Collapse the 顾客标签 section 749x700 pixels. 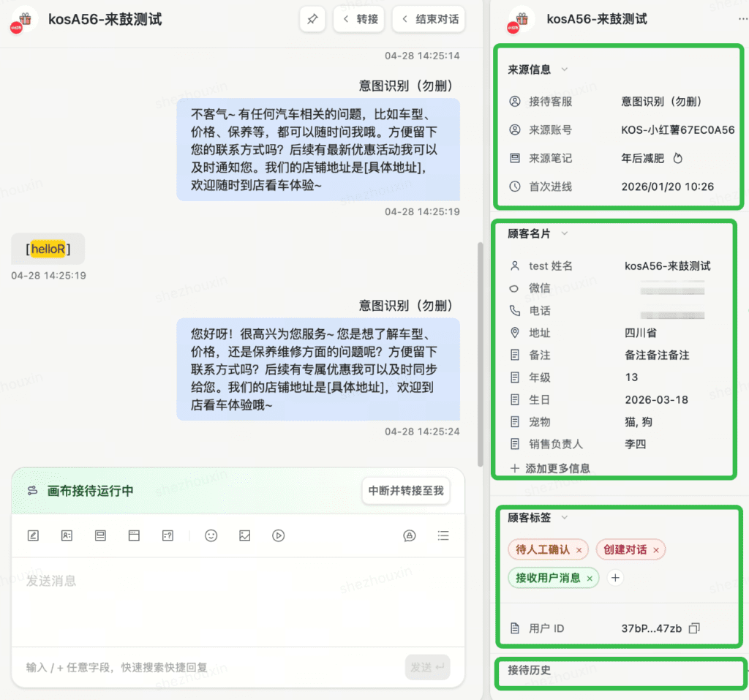click(x=564, y=518)
